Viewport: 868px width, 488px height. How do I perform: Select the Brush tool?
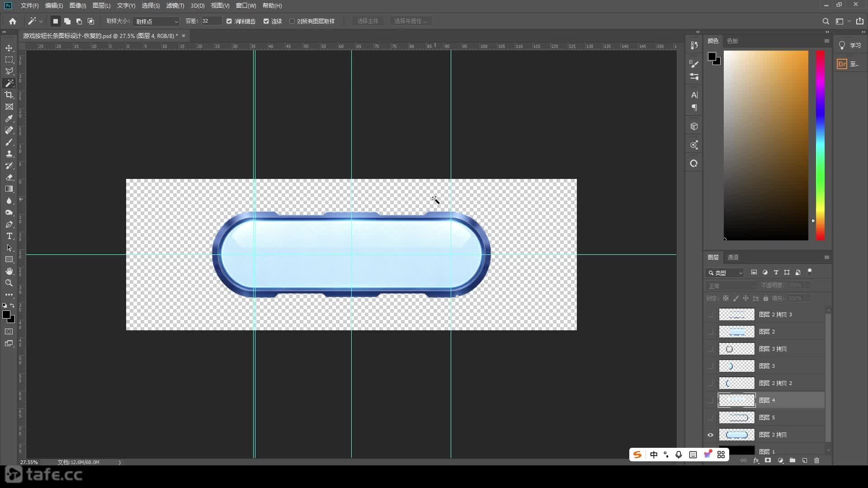9,142
